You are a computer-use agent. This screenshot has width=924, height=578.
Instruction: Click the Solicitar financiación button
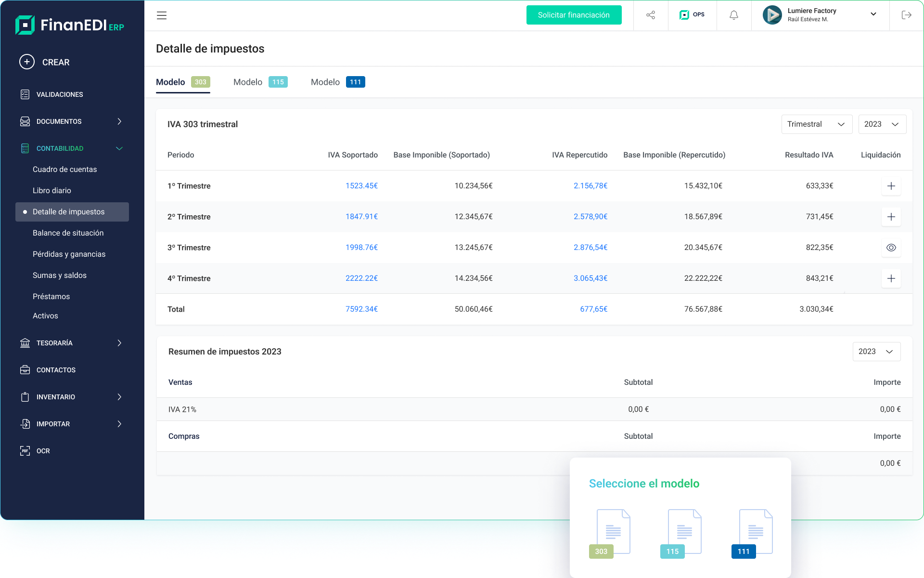click(x=574, y=15)
